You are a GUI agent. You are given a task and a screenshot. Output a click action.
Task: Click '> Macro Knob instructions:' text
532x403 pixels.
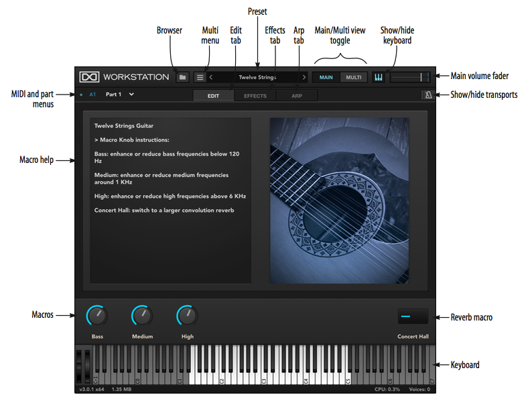(x=131, y=140)
